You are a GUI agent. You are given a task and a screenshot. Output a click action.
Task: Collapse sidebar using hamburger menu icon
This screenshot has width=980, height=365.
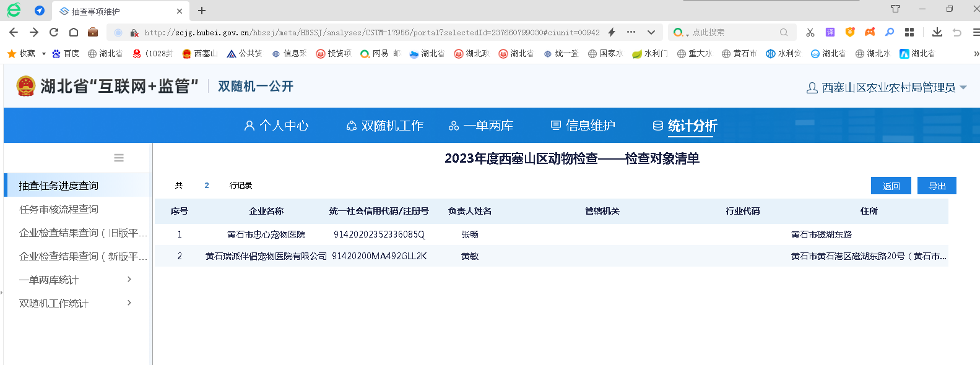pyautogui.click(x=119, y=158)
